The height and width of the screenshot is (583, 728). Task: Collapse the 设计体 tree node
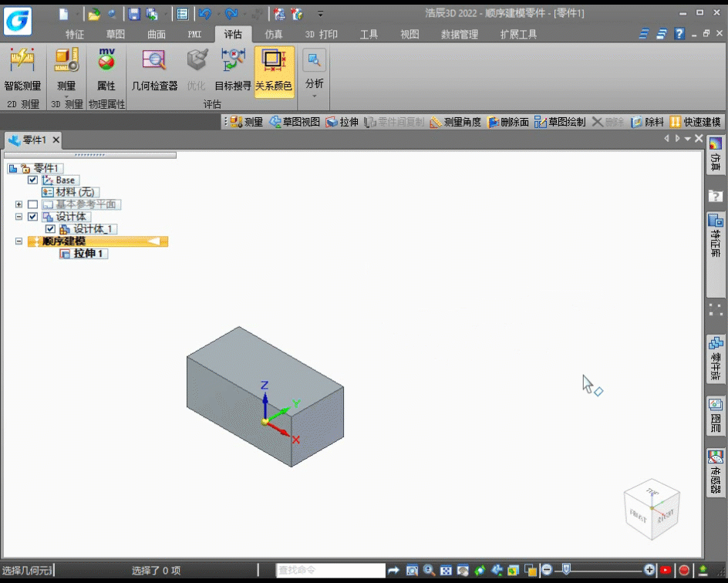19,216
